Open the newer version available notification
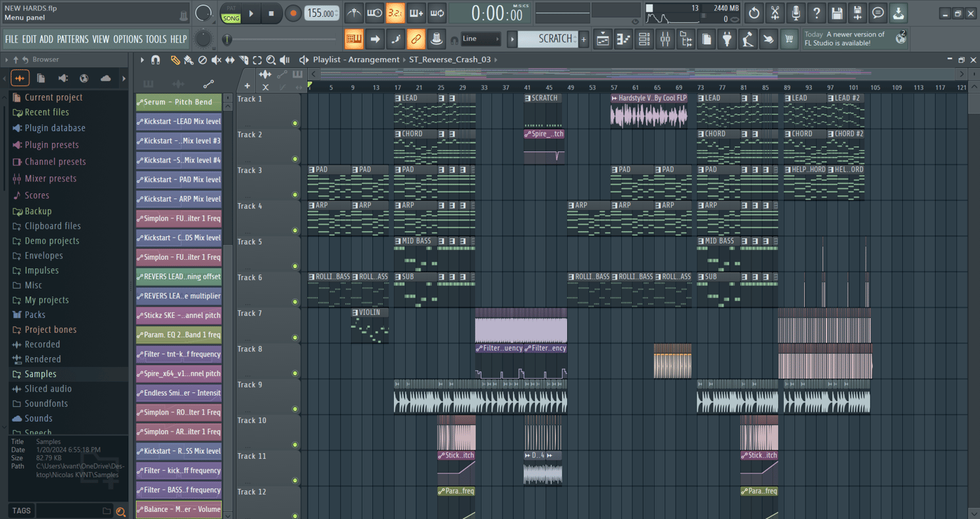Image resolution: width=980 pixels, height=519 pixels. click(856, 39)
